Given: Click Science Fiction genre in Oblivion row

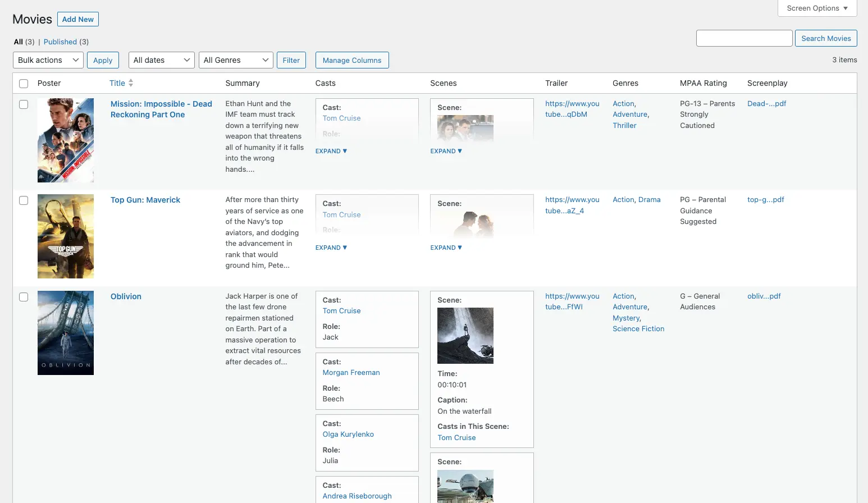Looking at the screenshot, I should 638,329.
